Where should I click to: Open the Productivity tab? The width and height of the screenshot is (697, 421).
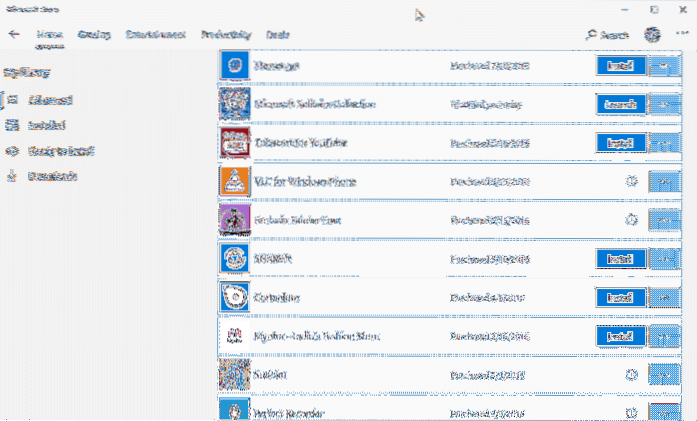click(x=226, y=35)
